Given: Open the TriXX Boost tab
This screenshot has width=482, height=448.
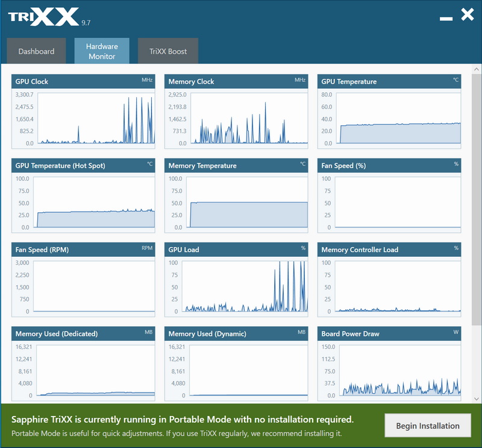Looking at the screenshot, I should click(168, 51).
